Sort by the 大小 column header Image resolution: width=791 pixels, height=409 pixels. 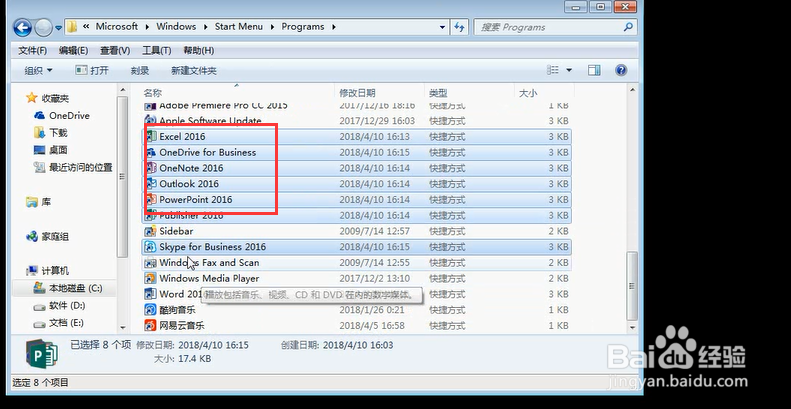pos(528,93)
